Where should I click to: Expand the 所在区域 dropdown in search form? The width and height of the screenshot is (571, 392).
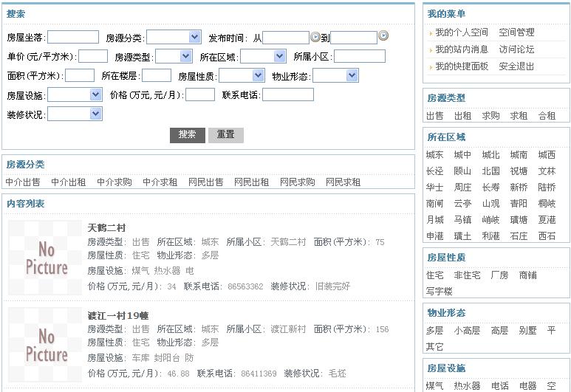pos(263,56)
